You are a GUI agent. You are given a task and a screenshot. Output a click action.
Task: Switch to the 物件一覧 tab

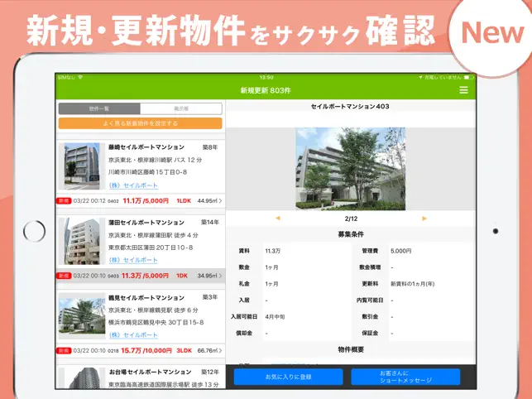99,108
